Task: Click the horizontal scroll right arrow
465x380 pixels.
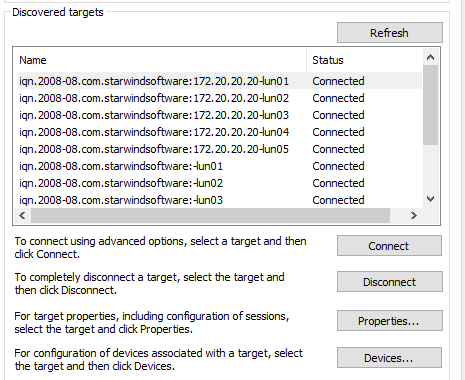Action: click(x=414, y=216)
